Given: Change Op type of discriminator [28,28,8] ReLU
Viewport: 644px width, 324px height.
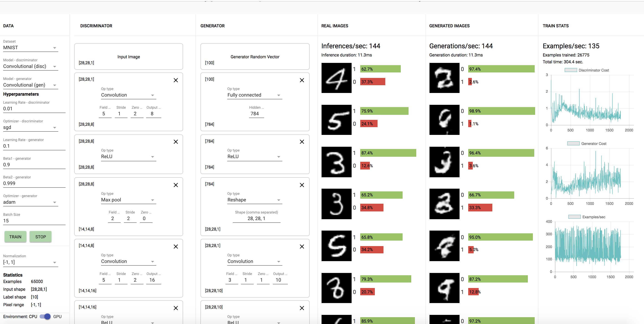Looking at the screenshot, I should (x=128, y=157).
